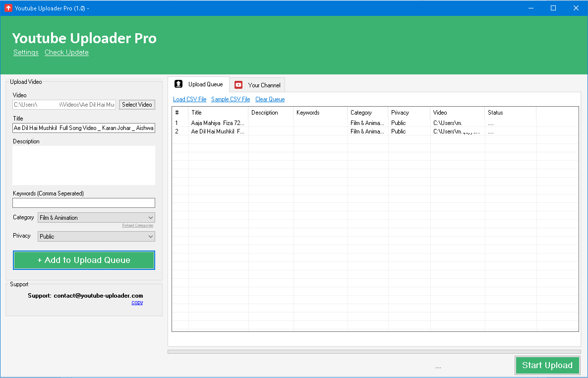Open the Privacy dropdown
This screenshot has width=588, height=378.
96,237
